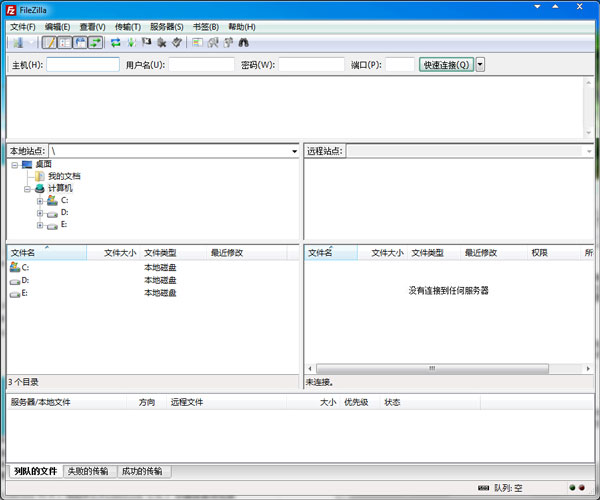Screen dimensions: 600x500
Task: Toggle the remote directory tree display
Action: pyautogui.click(x=80, y=42)
